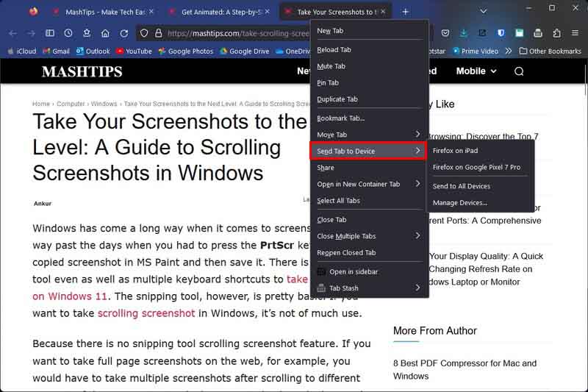
Task: Go back using the back arrow
Action: [x=12, y=33]
